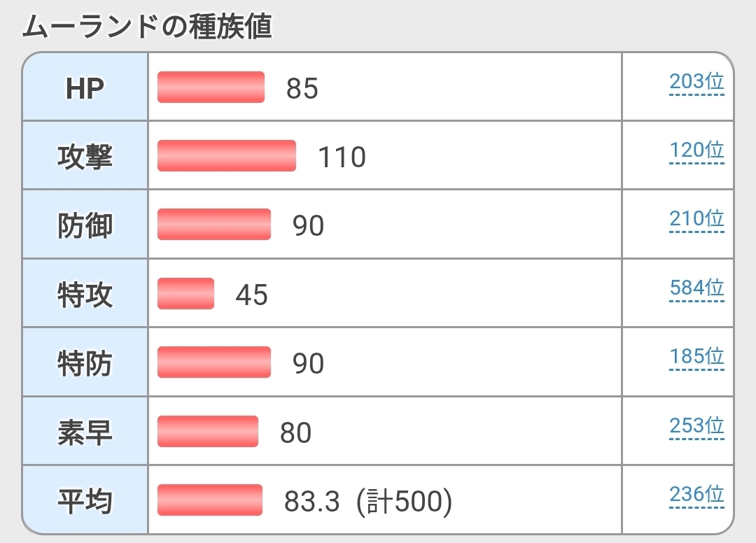Click the red 特防 stat bar

213,362
